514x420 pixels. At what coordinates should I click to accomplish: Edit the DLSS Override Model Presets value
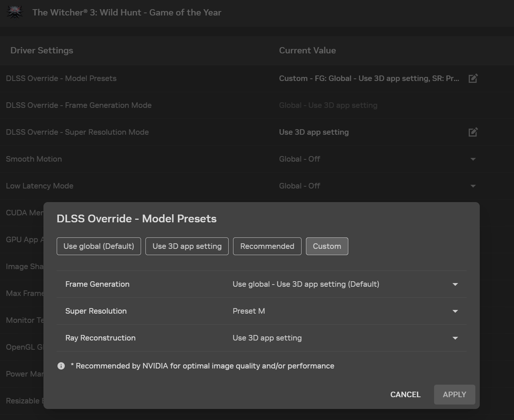pos(473,78)
